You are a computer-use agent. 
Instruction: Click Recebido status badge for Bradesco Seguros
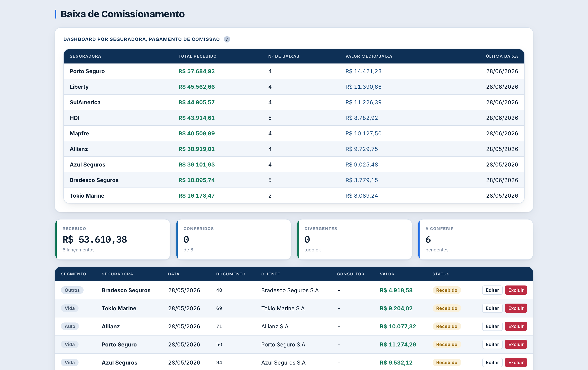tap(447, 290)
